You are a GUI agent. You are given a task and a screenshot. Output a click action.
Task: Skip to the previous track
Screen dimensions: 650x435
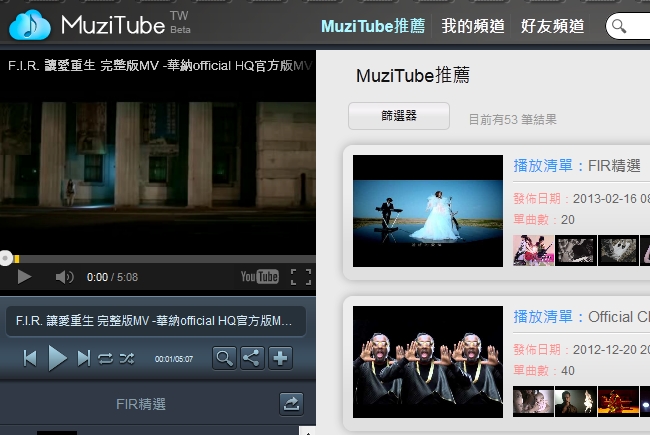pyautogui.click(x=30, y=358)
